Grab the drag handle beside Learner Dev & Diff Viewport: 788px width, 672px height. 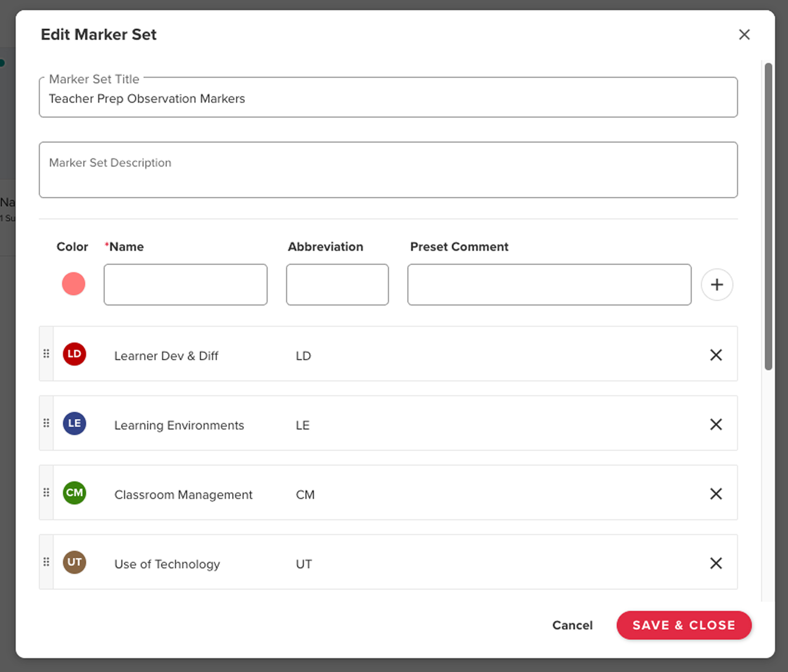[x=46, y=354]
